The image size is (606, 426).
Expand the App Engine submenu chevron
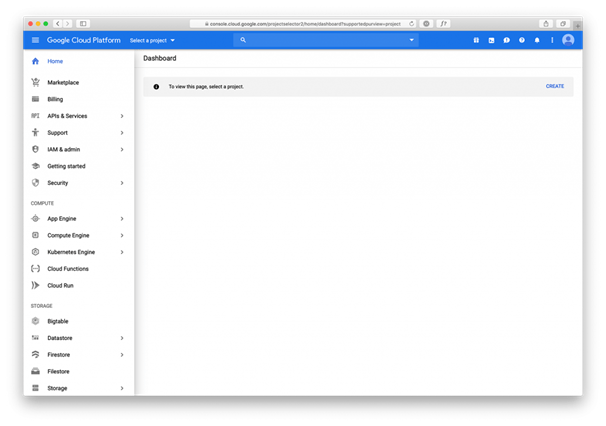122,219
